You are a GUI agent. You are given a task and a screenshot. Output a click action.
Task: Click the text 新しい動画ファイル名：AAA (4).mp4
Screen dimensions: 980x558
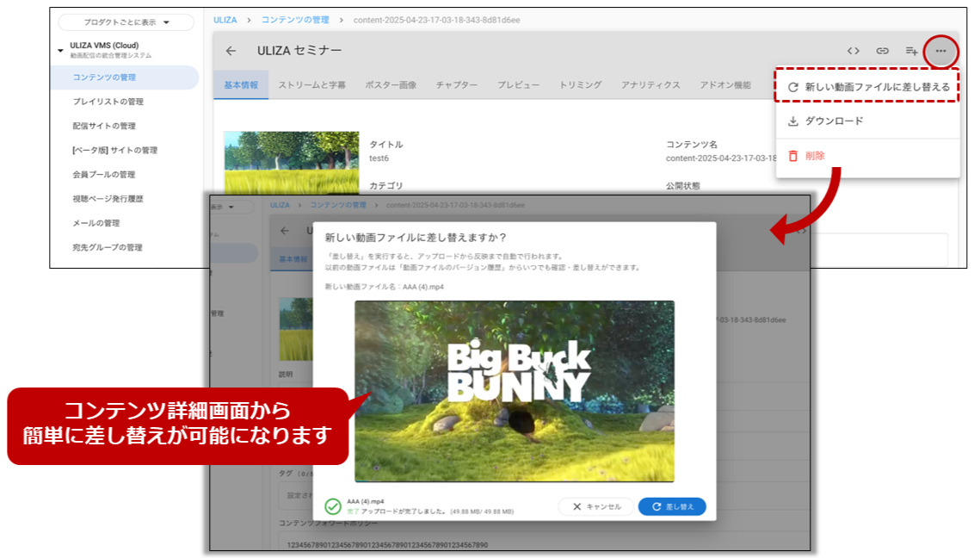click(385, 287)
